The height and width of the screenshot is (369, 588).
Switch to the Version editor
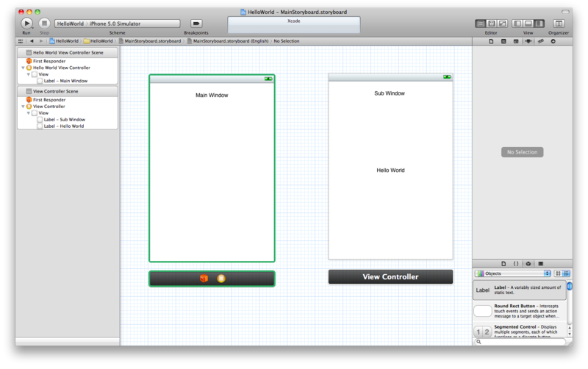tap(503, 24)
